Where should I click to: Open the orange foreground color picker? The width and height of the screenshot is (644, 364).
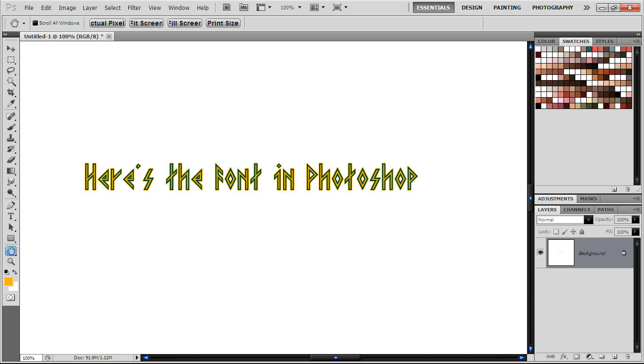9,282
